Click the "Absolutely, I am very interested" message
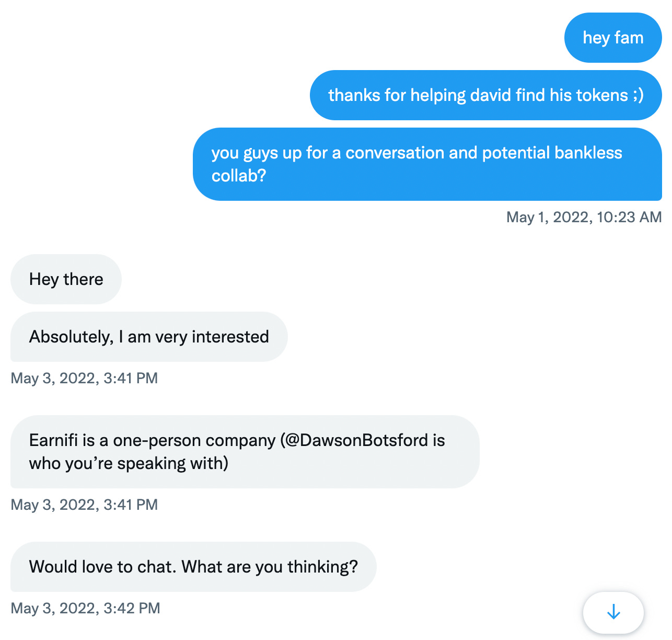The image size is (672, 640). [149, 337]
